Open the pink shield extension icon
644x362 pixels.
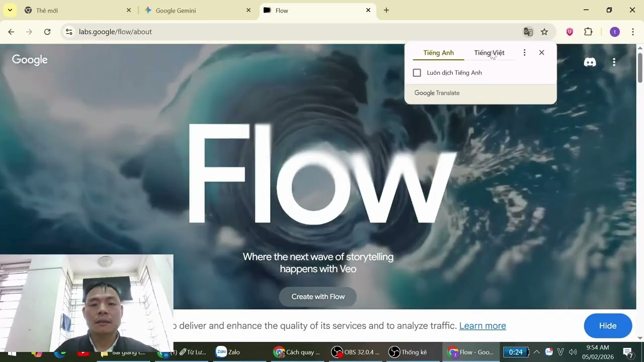pos(570,32)
